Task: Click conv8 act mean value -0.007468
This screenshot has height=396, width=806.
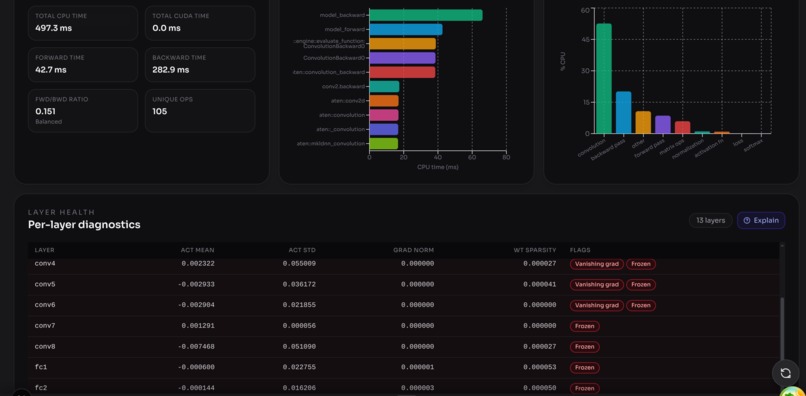Action: 196,347
